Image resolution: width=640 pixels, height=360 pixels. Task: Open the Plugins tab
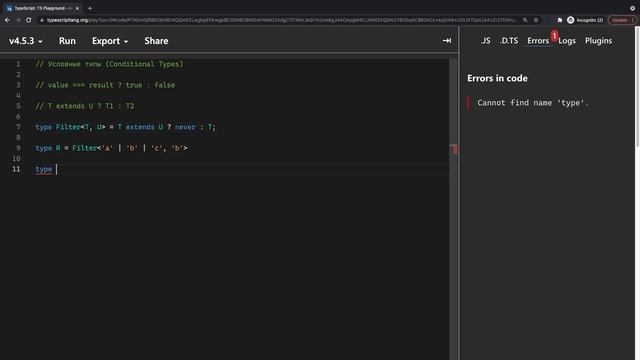point(598,41)
